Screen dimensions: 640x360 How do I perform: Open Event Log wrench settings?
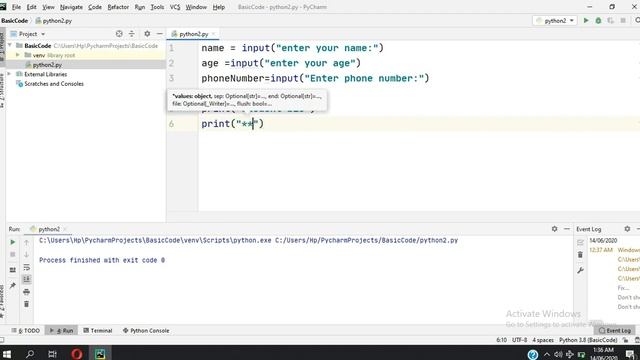coord(580,270)
